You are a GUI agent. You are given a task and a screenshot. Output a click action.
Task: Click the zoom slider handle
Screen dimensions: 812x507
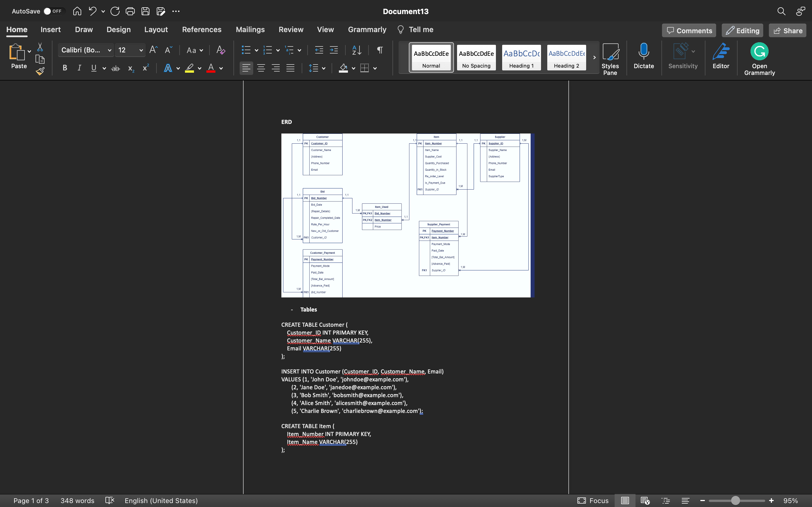pos(735,500)
